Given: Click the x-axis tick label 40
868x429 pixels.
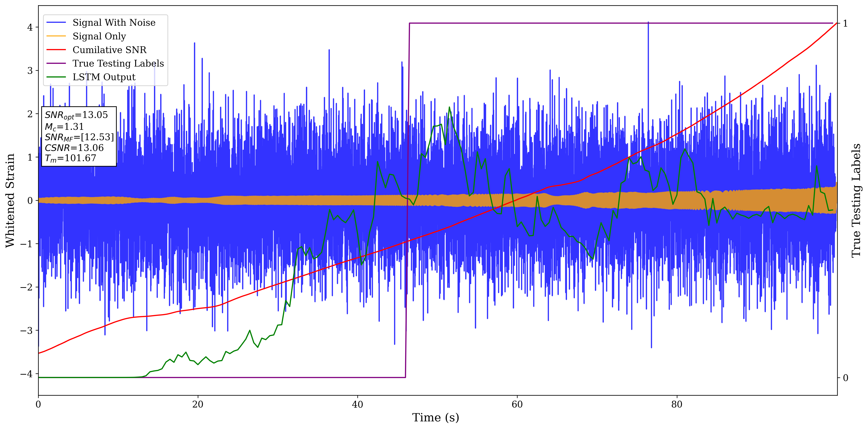Looking at the screenshot, I should [358, 404].
